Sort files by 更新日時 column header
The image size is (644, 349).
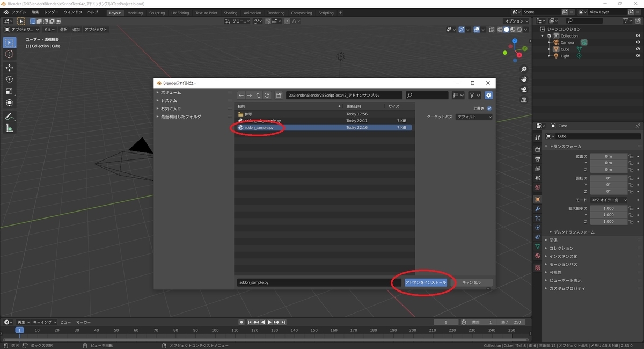click(354, 106)
